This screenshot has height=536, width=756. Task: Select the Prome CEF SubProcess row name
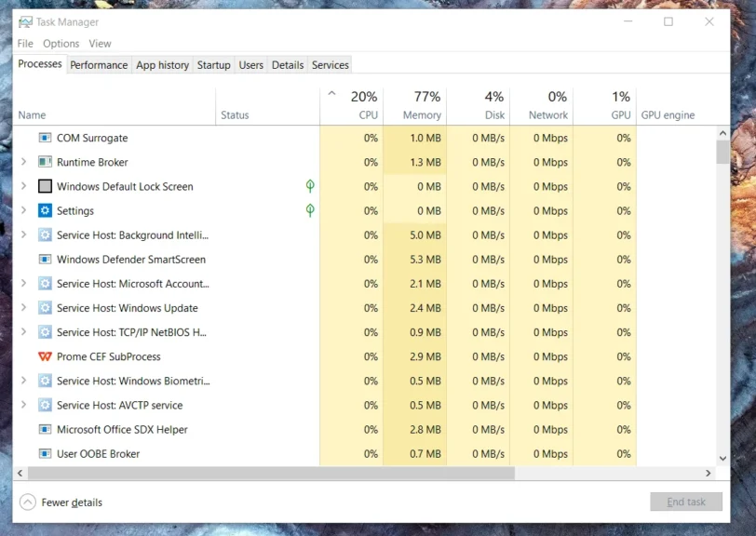(x=109, y=356)
